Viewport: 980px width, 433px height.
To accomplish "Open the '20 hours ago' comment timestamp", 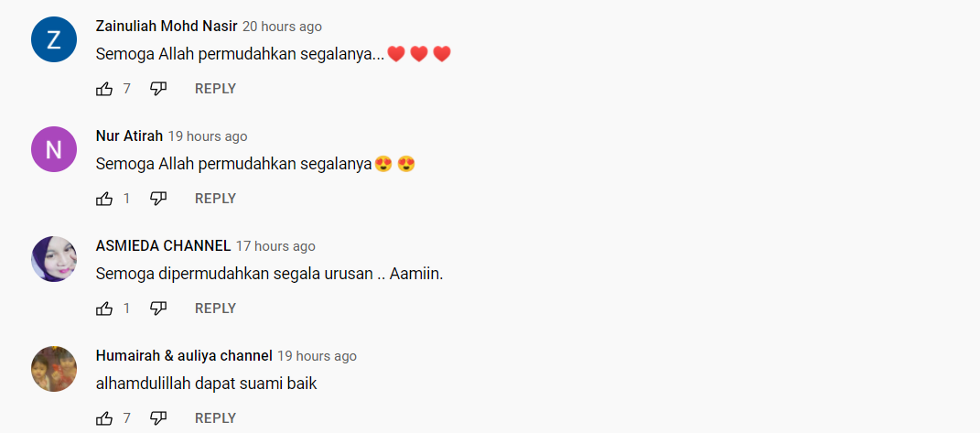I will coord(282,27).
